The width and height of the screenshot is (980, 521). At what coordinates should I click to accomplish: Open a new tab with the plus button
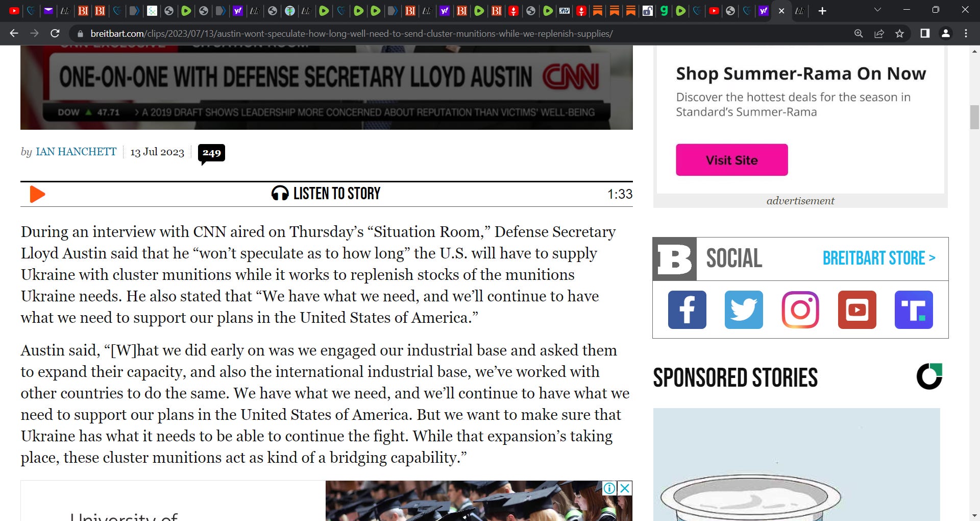[x=822, y=11]
